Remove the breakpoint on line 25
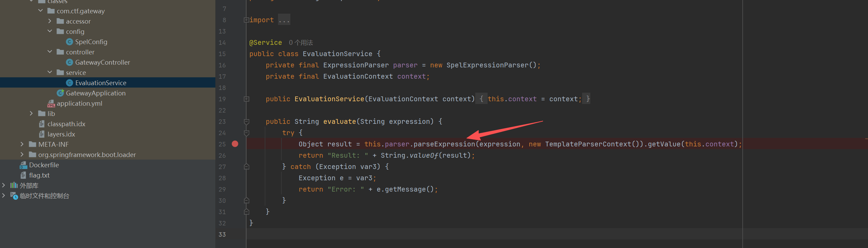The width and height of the screenshot is (868, 248). pyautogui.click(x=235, y=144)
